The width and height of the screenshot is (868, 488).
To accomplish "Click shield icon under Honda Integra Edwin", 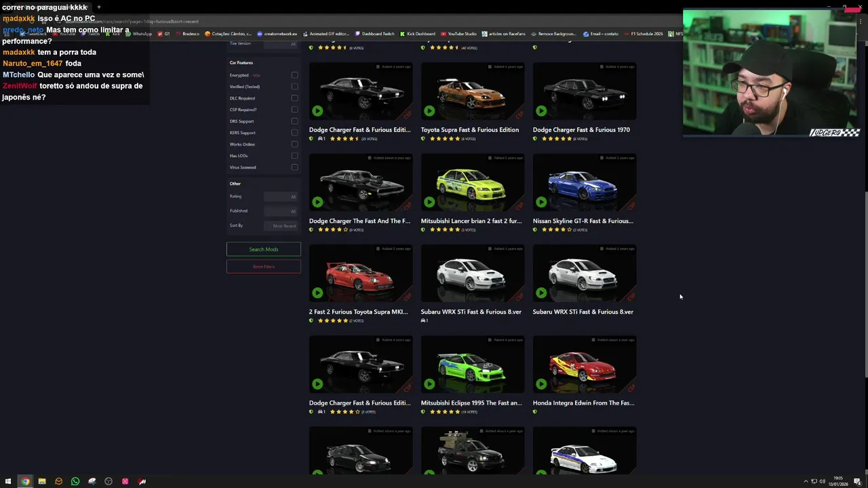I will (535, 411).
